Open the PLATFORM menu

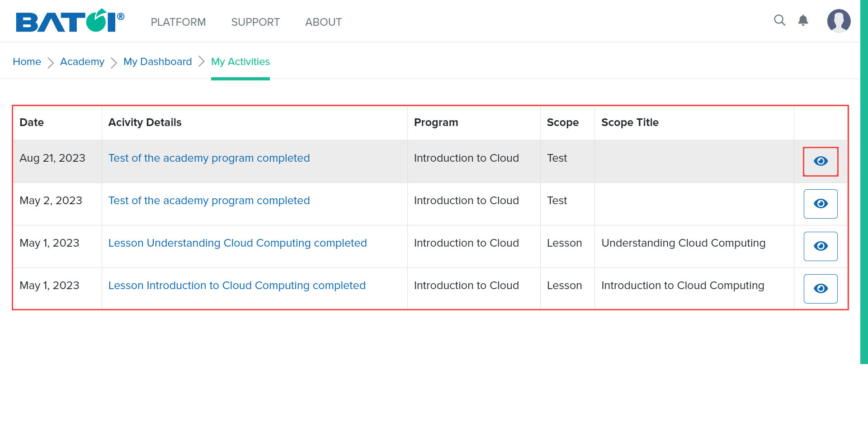pos(178,22)
